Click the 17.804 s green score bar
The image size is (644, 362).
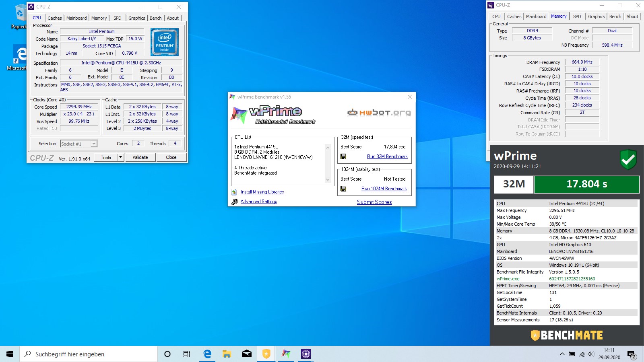point(586,184)
